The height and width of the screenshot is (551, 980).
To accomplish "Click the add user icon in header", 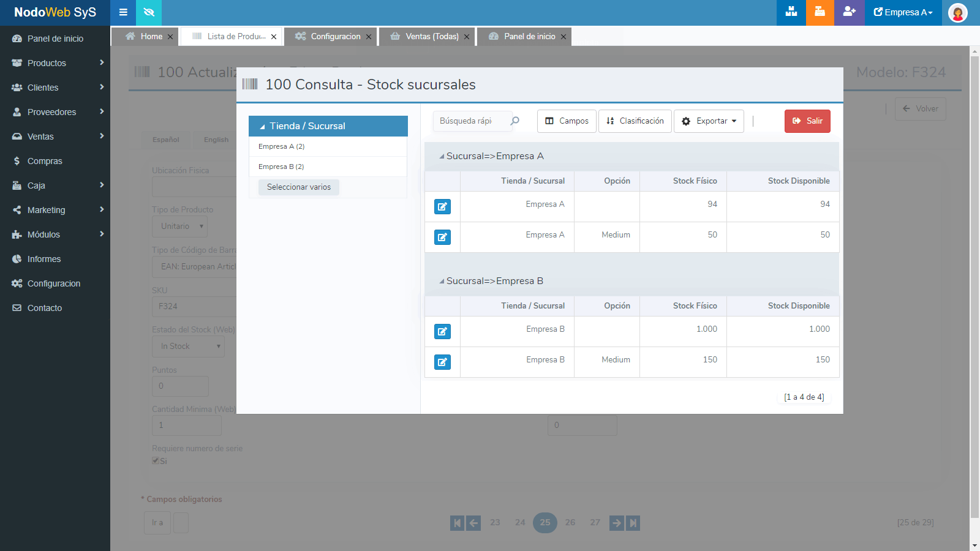I will tap(849, 12).
